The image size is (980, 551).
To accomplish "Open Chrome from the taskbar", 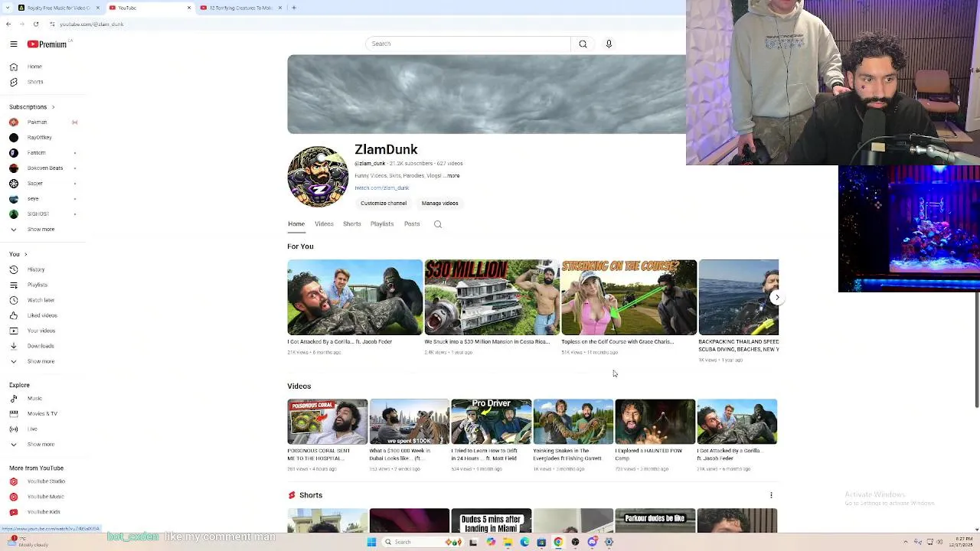I will coord(558,543).
